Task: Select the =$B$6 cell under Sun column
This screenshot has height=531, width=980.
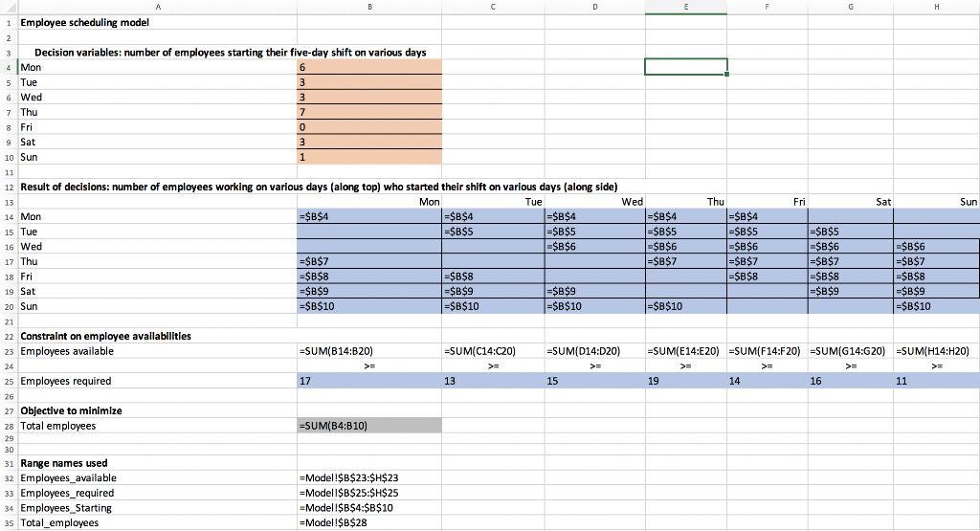Action: pyautogui.click(x=936, y=247)
